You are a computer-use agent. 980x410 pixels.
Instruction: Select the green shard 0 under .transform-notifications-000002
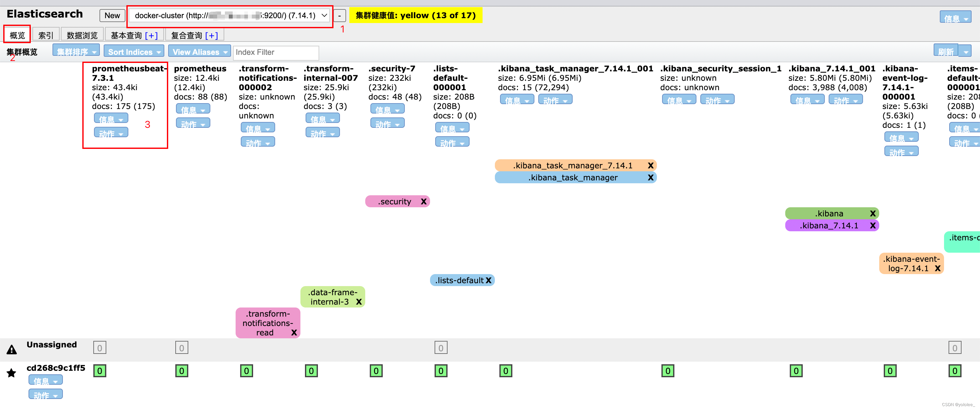(247, 371)
